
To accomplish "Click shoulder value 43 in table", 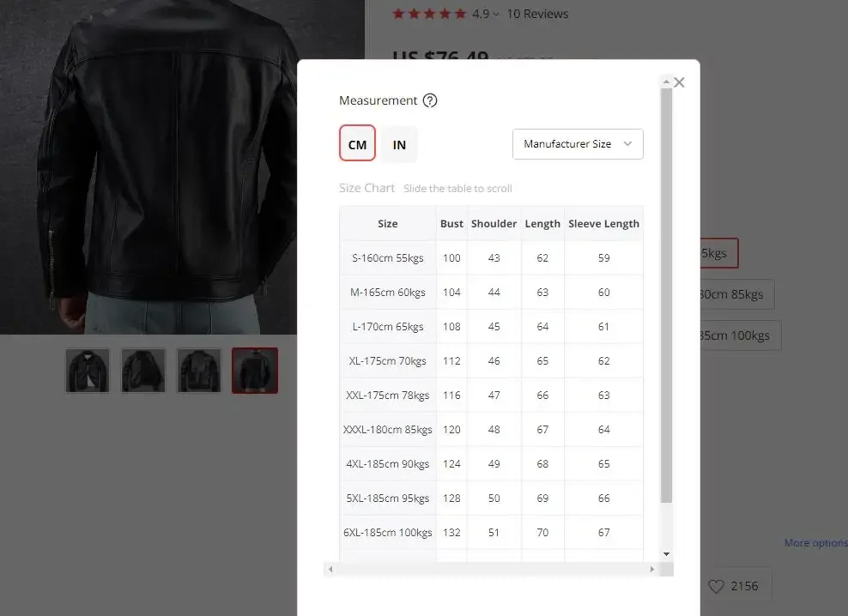I will [x=494, y=258].
